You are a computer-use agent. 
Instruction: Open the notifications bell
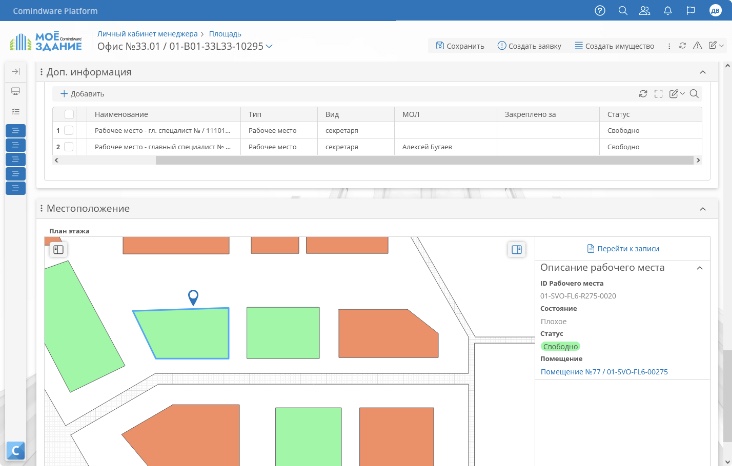tap(668, 10)
